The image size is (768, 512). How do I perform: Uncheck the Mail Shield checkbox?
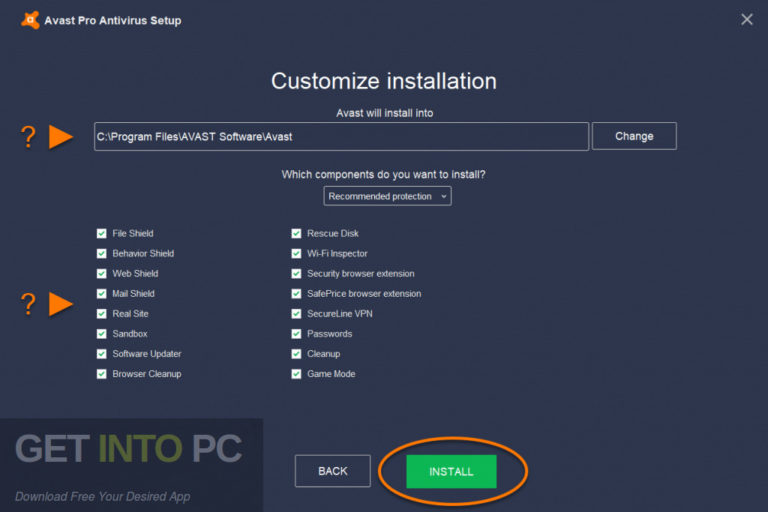click(101, 293)
